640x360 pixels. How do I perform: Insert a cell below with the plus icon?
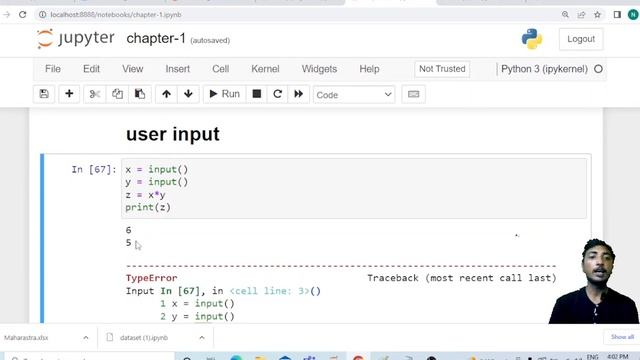pos(69,94)
